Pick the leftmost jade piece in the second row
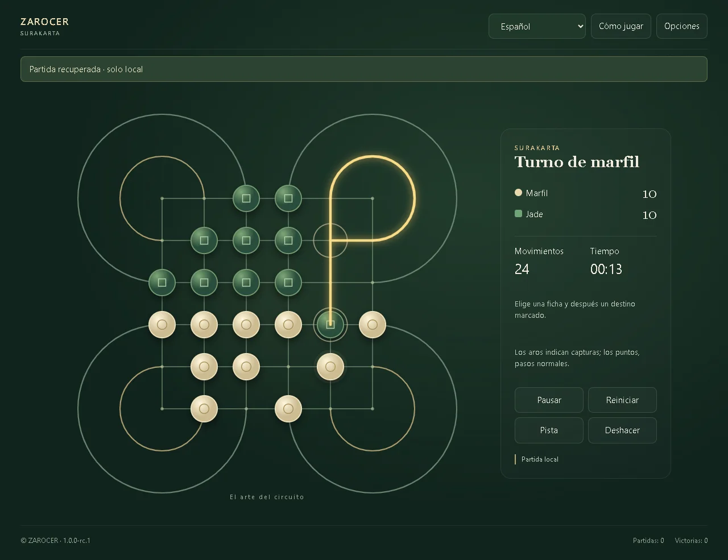Image resolution: width=728 pixels, height=560 pixels. 204,240
